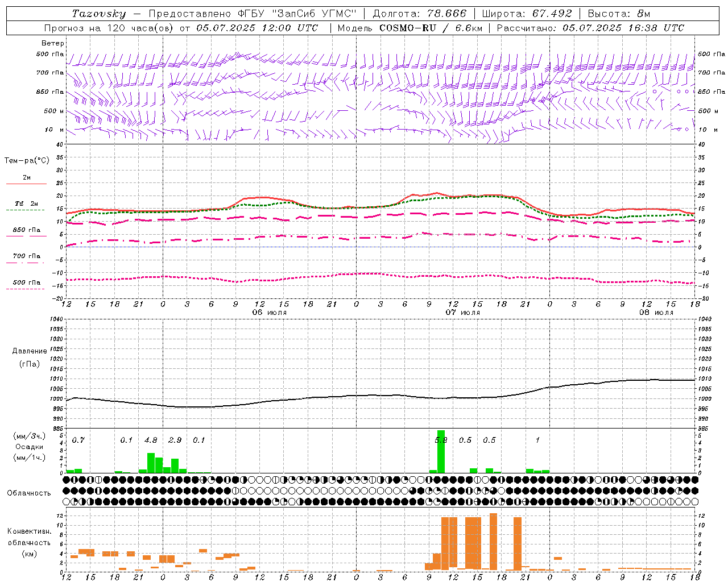
Task: Click the tallest green precipitation bar on 07 июля
Action: coord(441,451)
